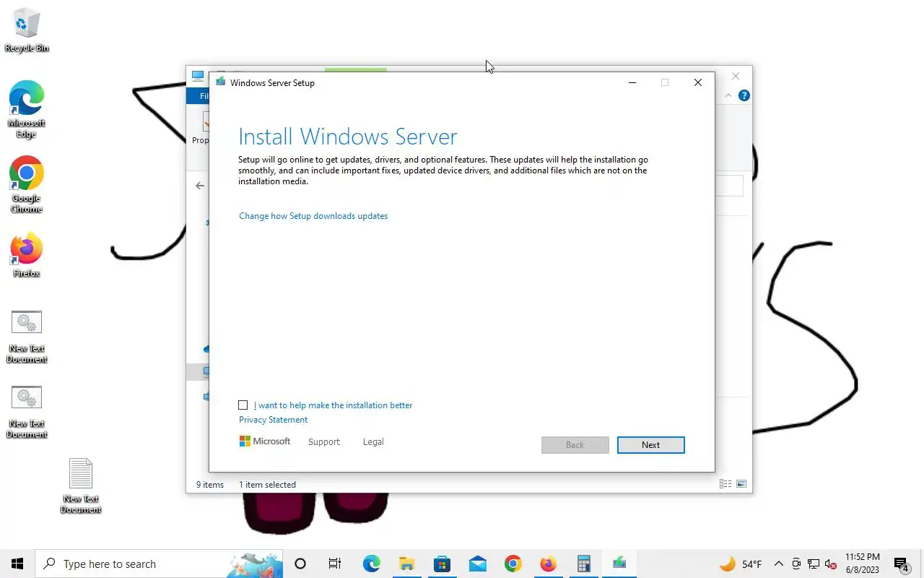Image resolution: width=924 pixels, height=578 pixels.
Task: Click the File Explorer back arrow
Action: point(200,186)
